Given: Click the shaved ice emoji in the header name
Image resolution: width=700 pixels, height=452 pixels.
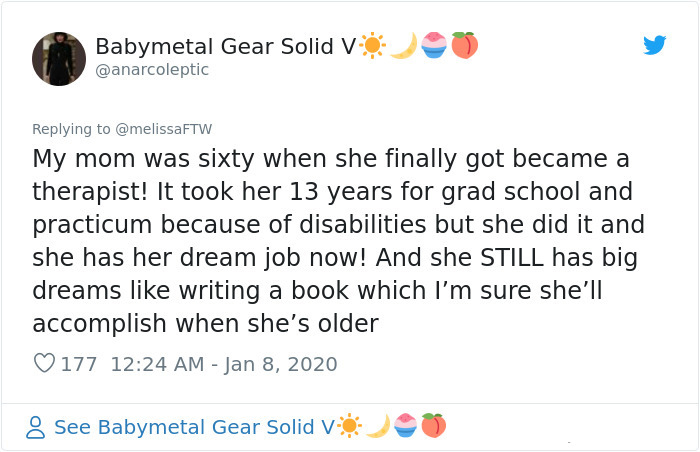Looking at the screenshot, I should coord(433,45).
